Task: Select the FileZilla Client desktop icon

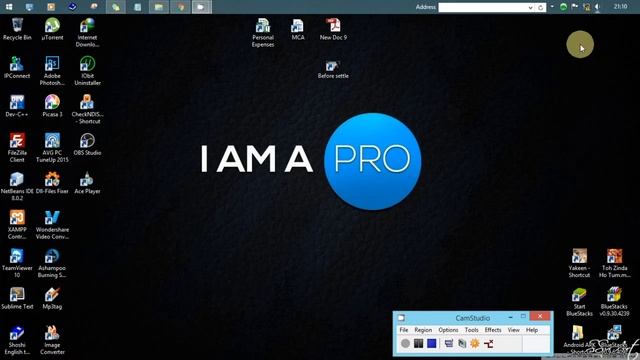Action: [x=17, y=148]
